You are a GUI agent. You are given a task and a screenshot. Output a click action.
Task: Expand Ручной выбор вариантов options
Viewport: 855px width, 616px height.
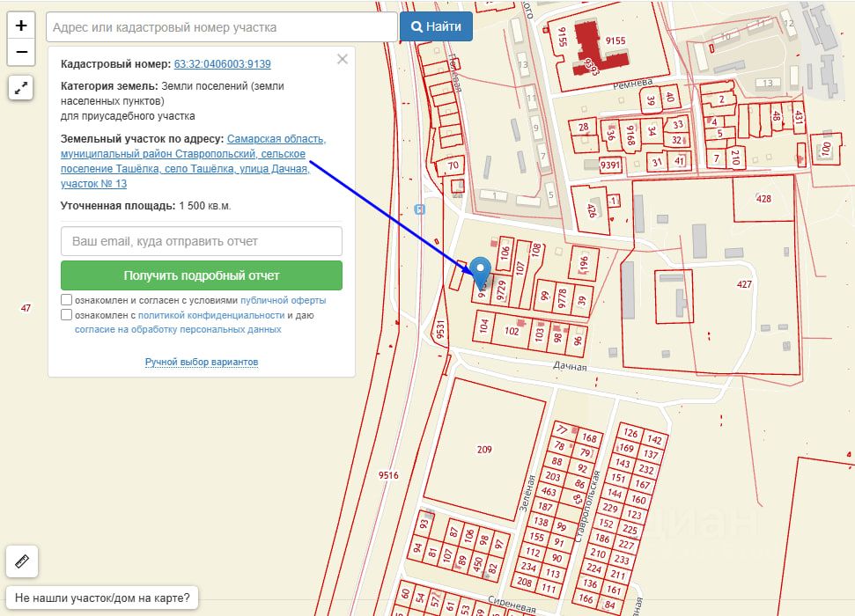point(202,362)
